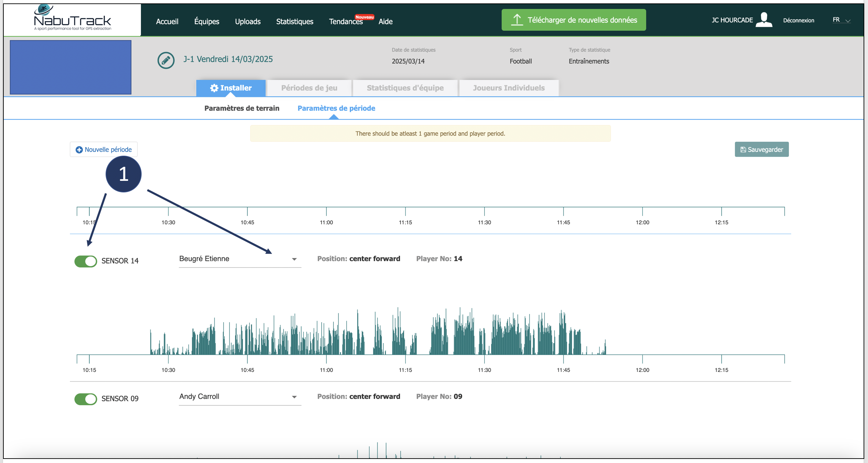868x463 pixels.
Task: Select the Installer tab
Action: [231, 88]
